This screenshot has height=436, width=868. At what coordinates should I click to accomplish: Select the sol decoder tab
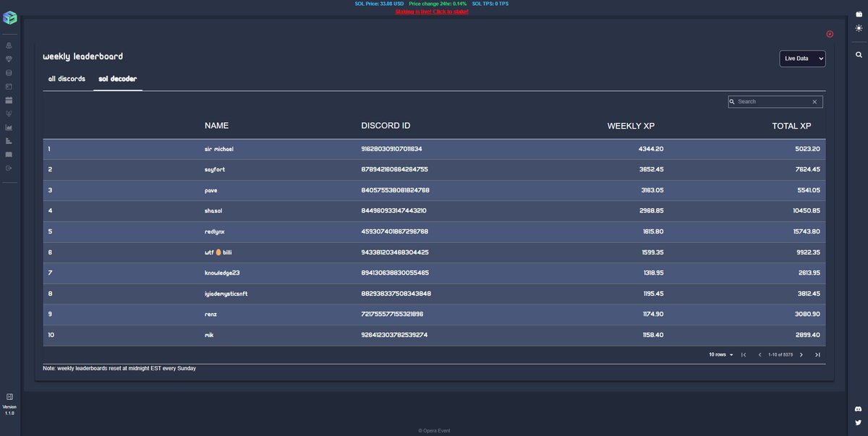[118, 79]
